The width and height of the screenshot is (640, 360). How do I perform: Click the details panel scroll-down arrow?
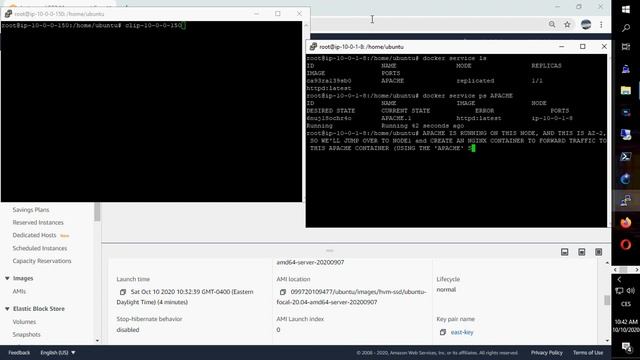tap(607, 340)
